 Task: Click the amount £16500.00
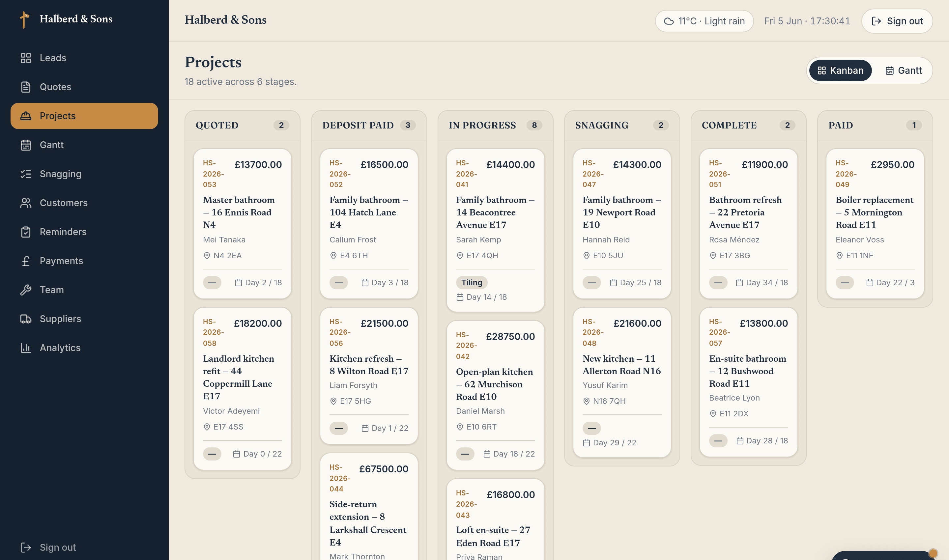tap(384, 164)
